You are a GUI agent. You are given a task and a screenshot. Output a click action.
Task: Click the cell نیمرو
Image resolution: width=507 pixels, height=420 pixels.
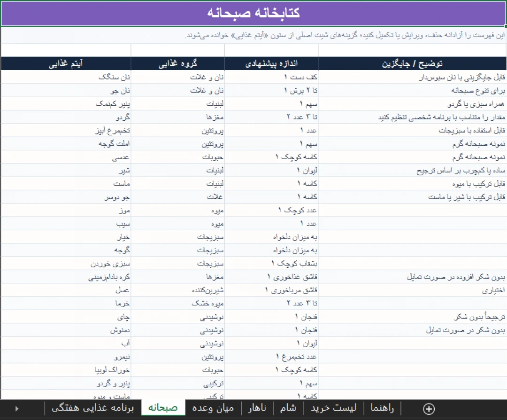[66, 357]
